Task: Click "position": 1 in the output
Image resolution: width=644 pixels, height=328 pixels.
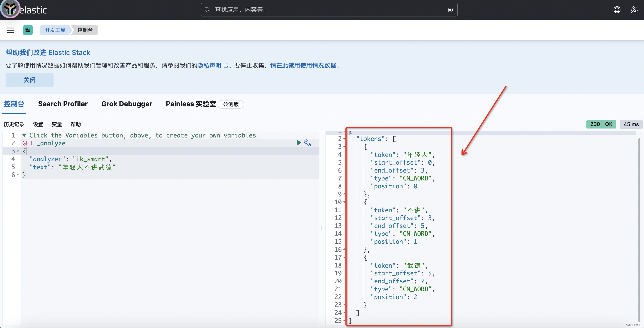Action: [394, 242]
